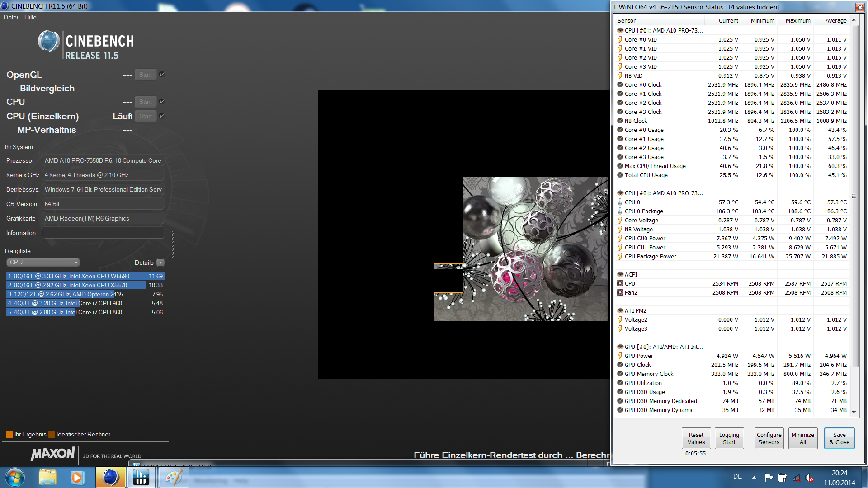Click the Logging Start button
This screenshot has height=488, width=868.
pyautogui.click(x=729, y=438)
